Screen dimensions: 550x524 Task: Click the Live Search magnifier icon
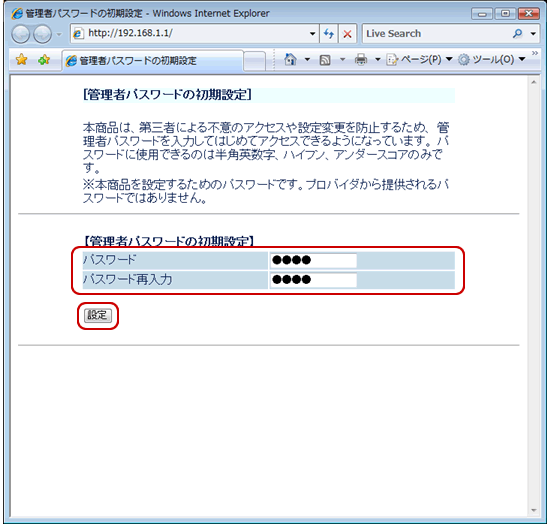[x=517, y=34]
